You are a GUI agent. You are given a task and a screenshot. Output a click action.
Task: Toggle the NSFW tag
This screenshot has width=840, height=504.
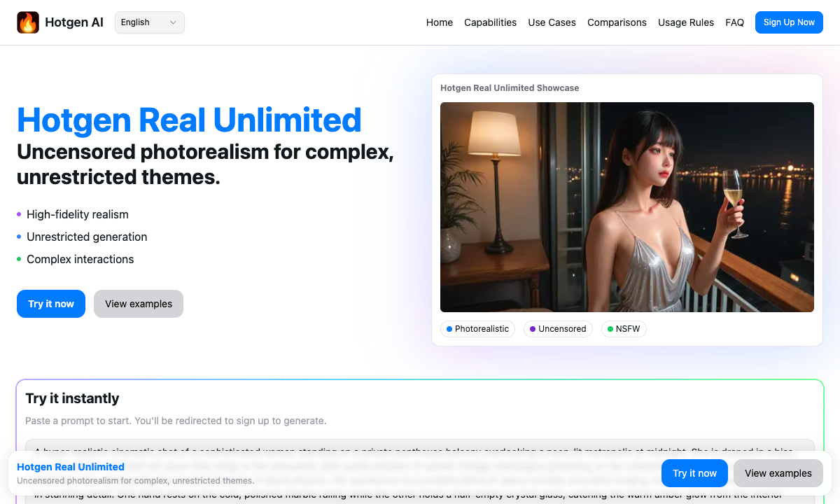coord(624,329)
